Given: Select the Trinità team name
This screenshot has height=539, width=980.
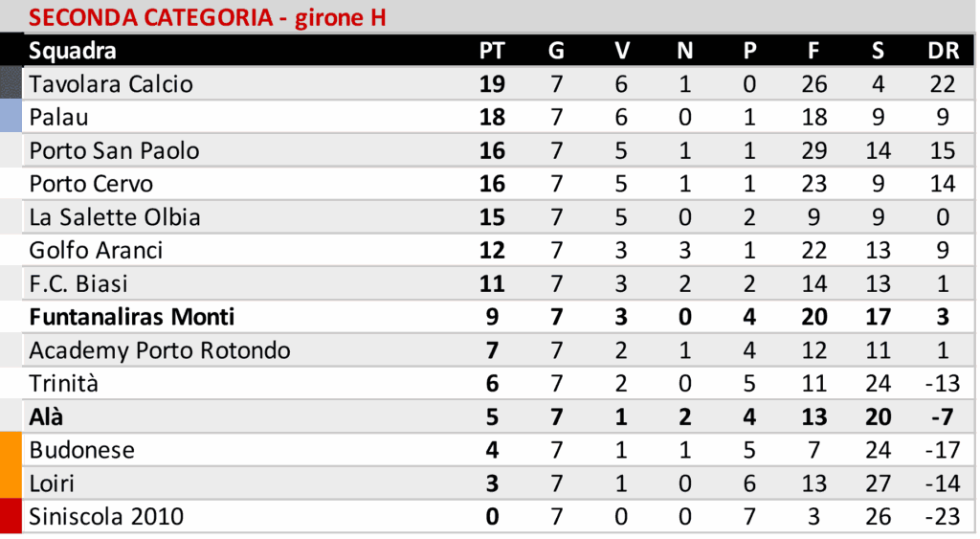Looking at the screenshot, I should pyautogui.click(x=63, y=384).
